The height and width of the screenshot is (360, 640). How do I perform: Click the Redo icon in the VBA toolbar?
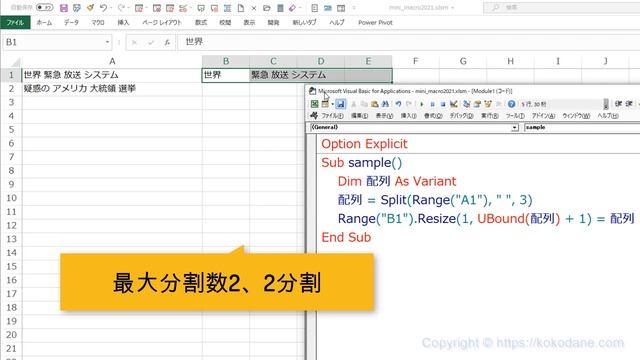click(x=409, y=104)
